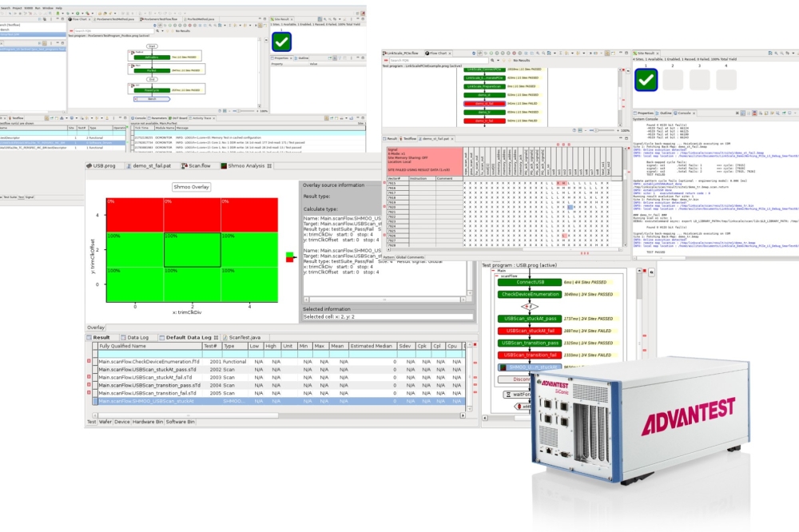Select the SHMOO_USBScan_stuckAt highlighted row
This screenshot has height=532, width=799.
tap(279, 402)
